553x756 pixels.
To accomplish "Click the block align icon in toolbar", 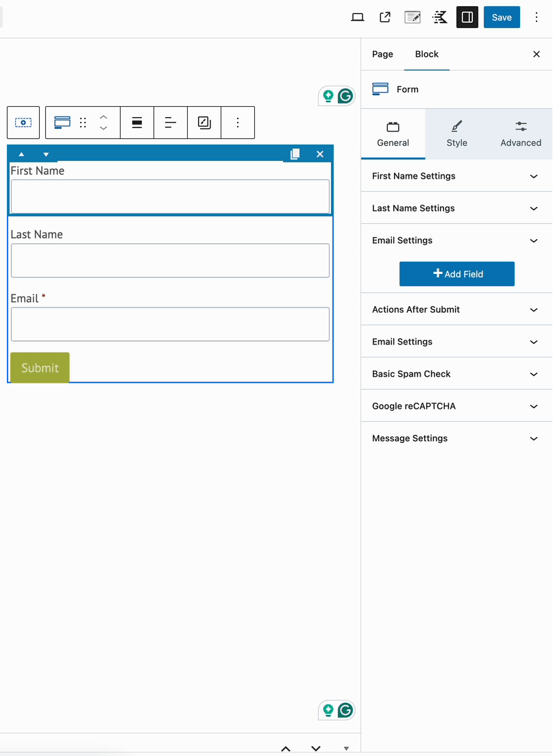I will (x=137, y=123).
